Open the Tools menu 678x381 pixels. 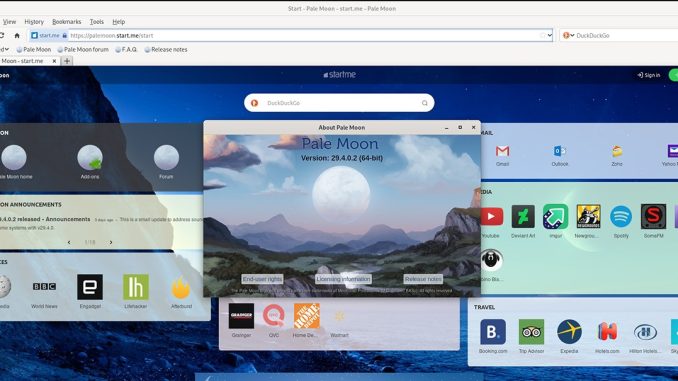[x=96, y=22]
